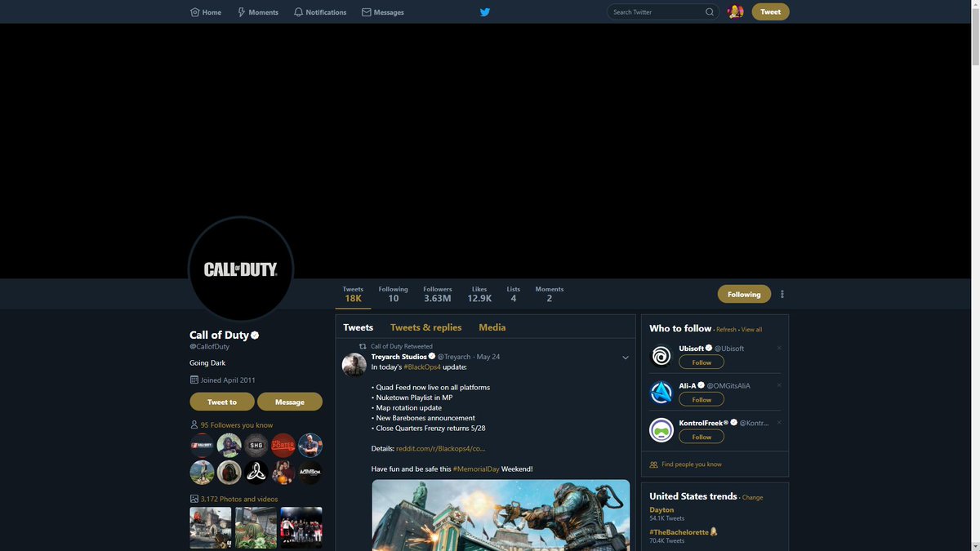Open the KontrolFreek avatar icon
Image resolution: width=980 pixels, height=551 pixels.
coord(661,430)
